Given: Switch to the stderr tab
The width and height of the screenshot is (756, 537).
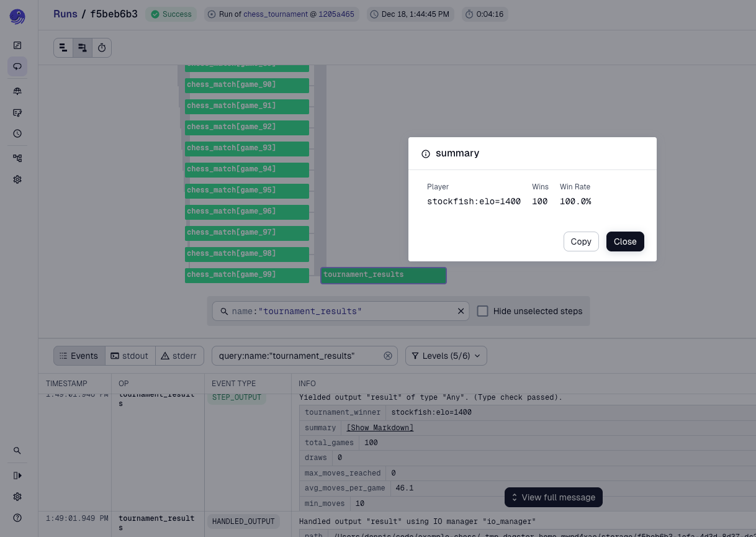Looking at the screenshot, I should [179, 356].
